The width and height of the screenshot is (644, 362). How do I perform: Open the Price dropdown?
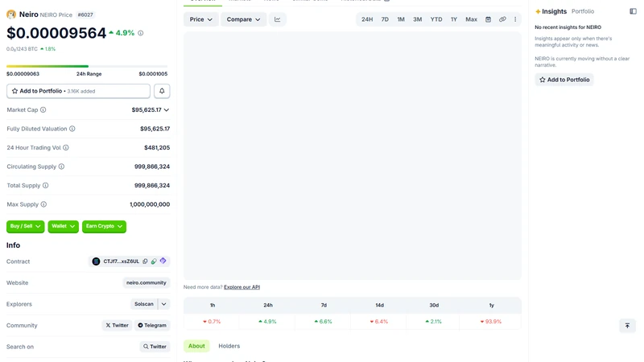click(200, 19)
